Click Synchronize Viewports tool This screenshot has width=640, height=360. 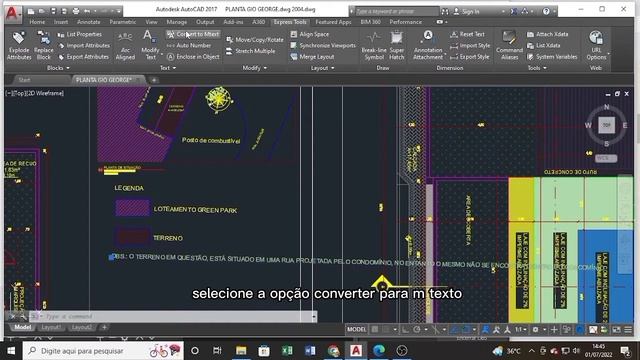[x=323, y=46]
